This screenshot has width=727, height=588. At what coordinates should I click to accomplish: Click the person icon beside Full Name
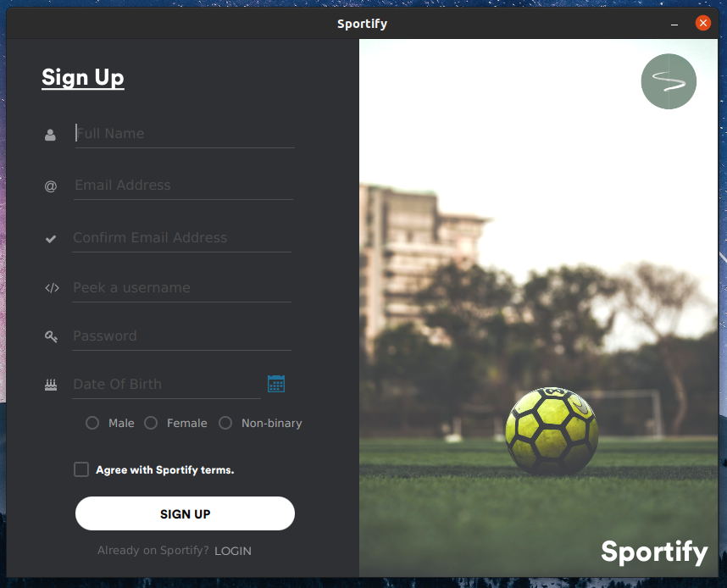tap(50, 135)
